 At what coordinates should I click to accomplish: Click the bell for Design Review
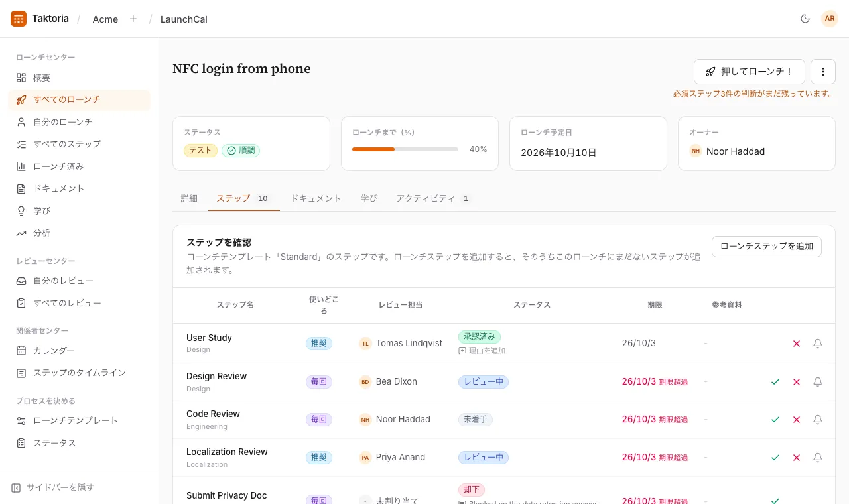(x=818, y=382)
